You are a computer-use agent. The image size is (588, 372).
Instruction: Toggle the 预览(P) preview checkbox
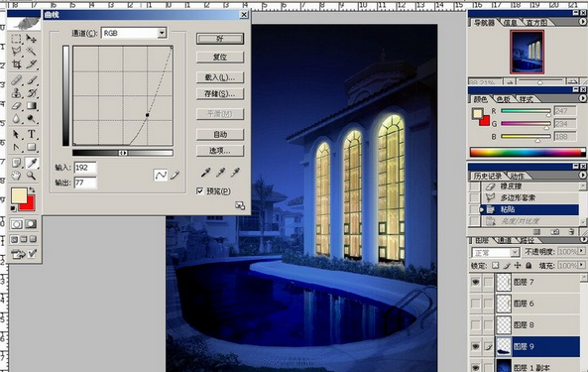[200, 191]
